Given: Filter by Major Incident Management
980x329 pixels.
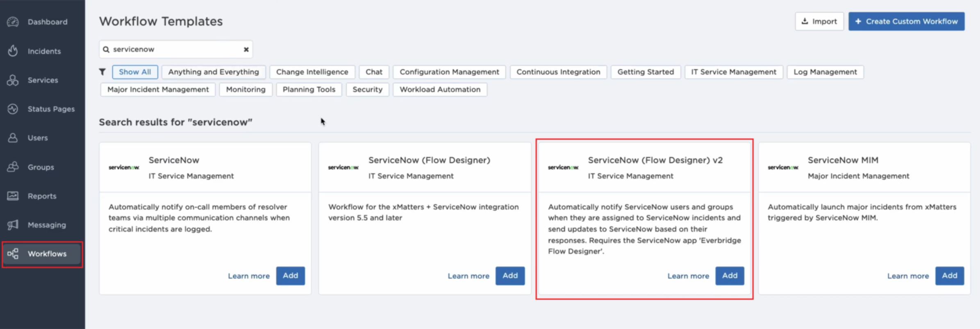Looking at the screenshot, I should click(158, 89).
